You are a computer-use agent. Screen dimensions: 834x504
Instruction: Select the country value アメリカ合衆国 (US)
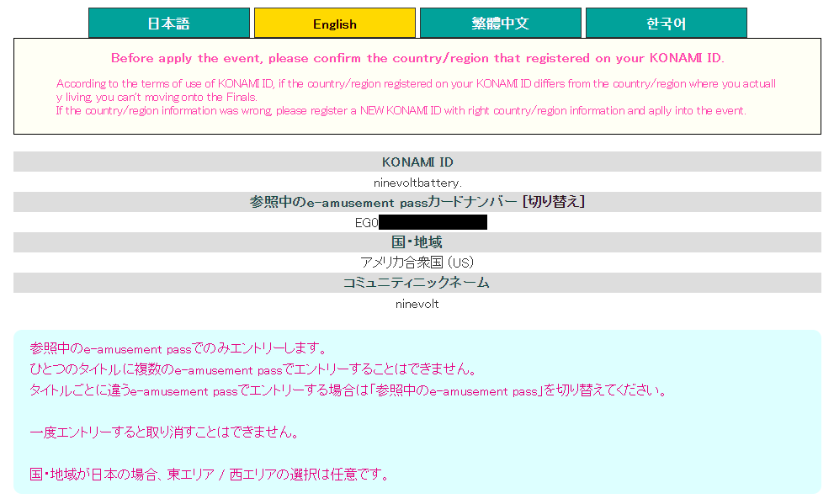(417, 263)
